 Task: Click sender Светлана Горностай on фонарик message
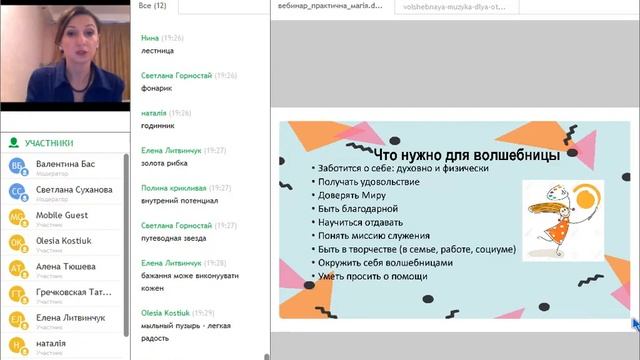tap(176, 76)
